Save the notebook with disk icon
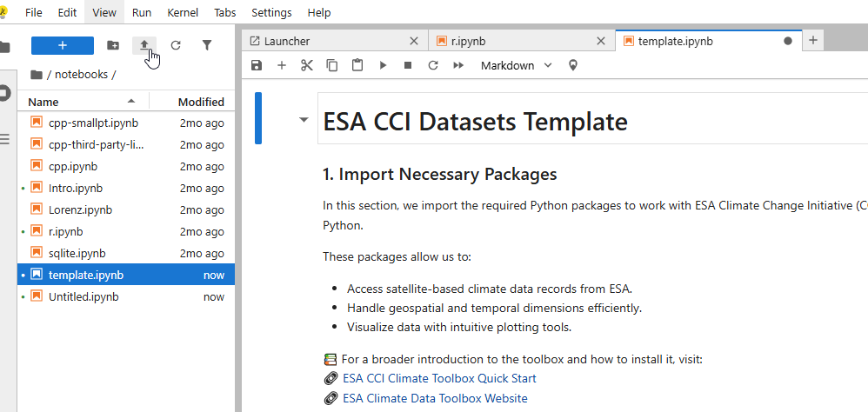The width and height of the screenshot is (868, 412). 256,65
